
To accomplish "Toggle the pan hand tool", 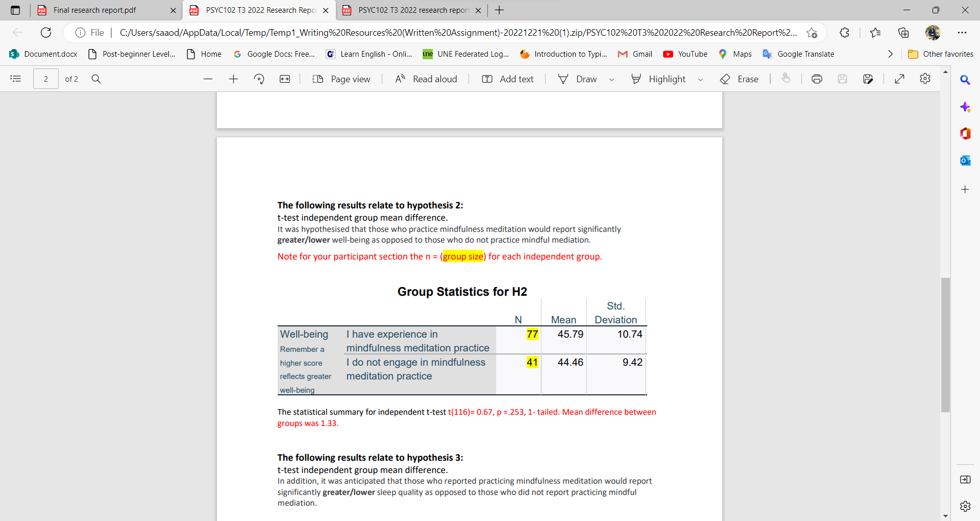I will point(786,79).
